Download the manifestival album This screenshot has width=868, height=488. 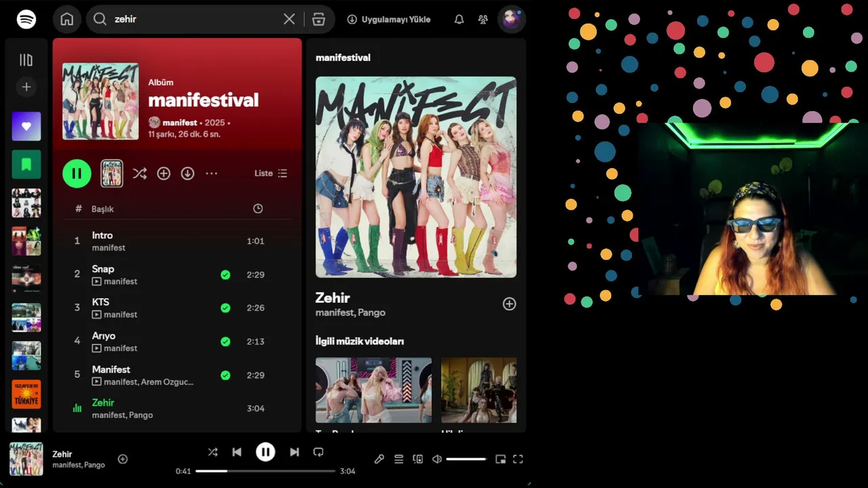(188, 174)
